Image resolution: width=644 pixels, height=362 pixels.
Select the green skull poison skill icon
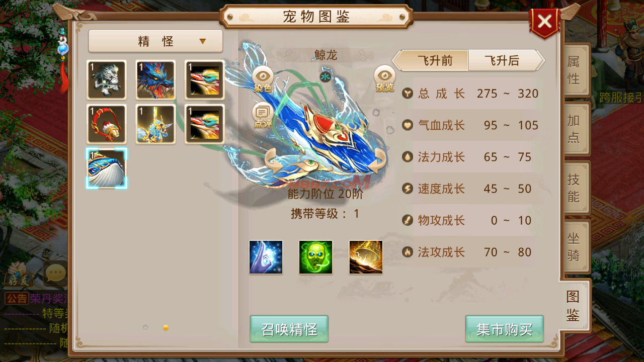click(315, 257)
